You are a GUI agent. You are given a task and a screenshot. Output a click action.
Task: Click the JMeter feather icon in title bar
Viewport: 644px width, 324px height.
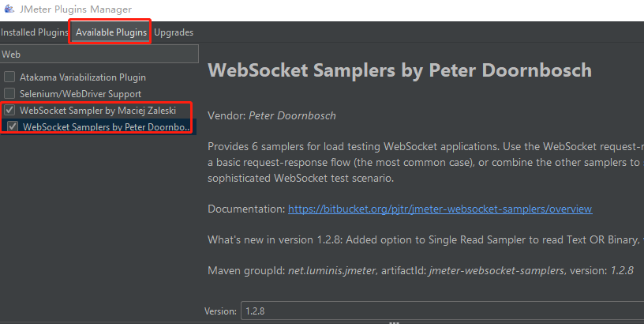tap(8, 8)
